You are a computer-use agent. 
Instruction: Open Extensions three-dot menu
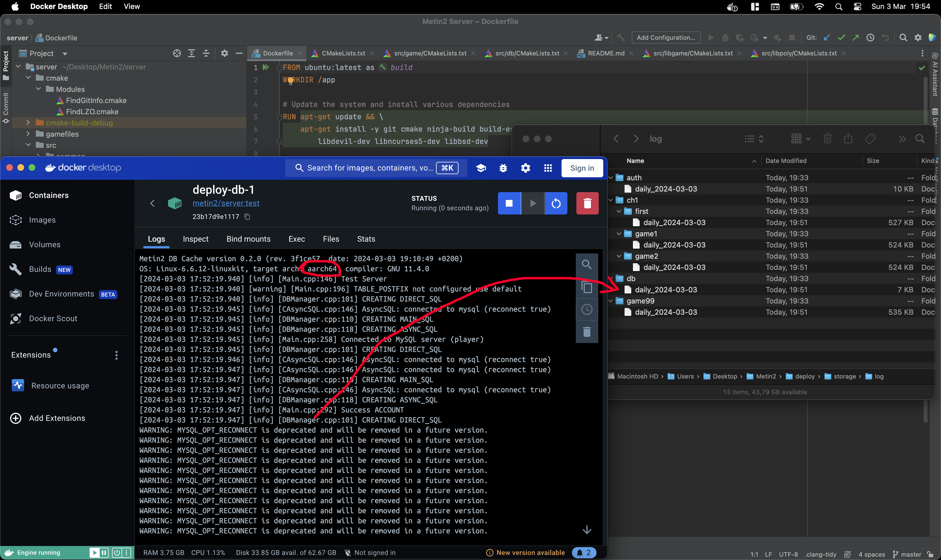coord(116,355)
